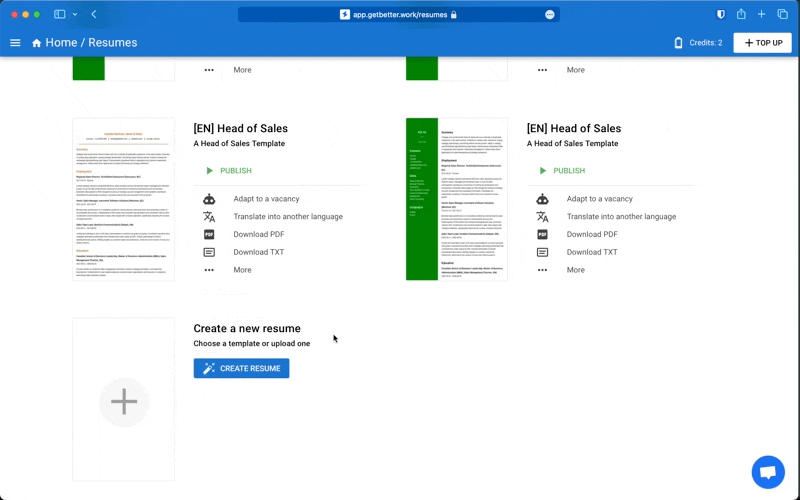Click the blank new resume plus thumbnail

124,401
